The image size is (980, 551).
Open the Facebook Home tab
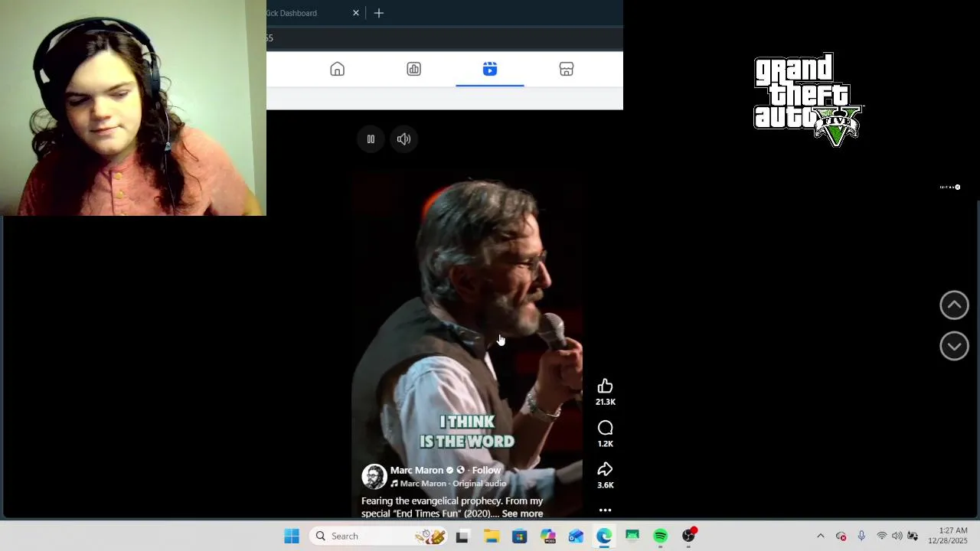(x=337, y=70)
